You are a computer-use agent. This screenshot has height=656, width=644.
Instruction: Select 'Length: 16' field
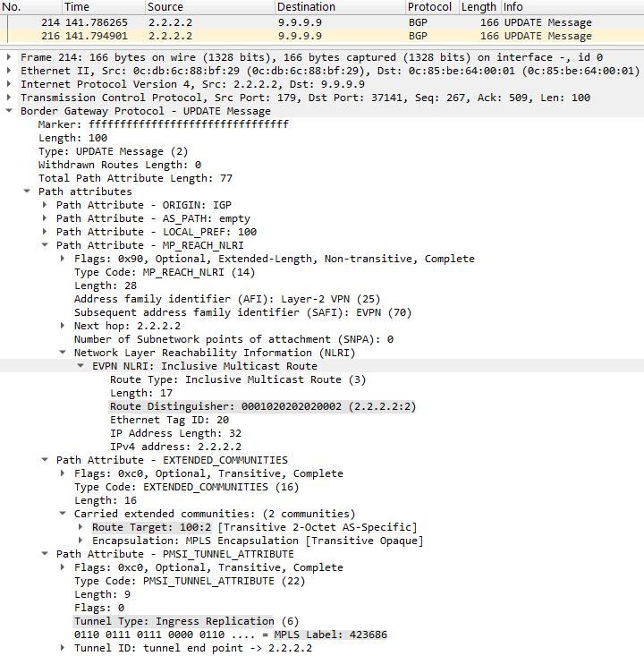pos(106,500)
